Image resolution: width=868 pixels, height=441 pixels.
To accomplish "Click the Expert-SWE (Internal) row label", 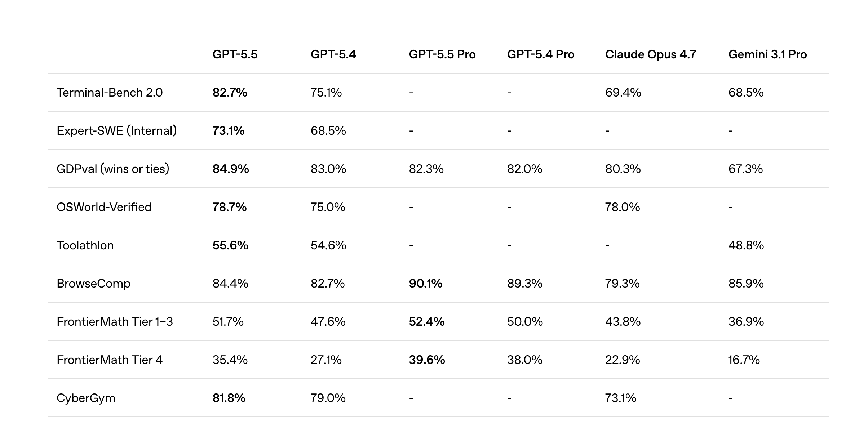I will (x=116, y=131).
